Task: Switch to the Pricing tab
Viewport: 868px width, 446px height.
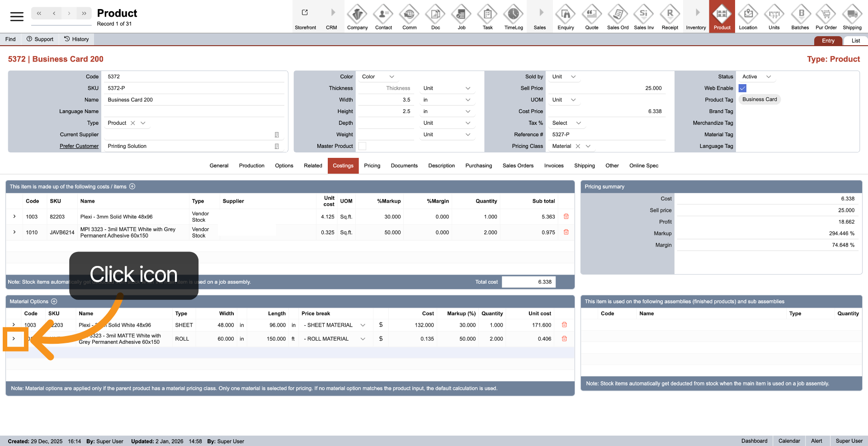Action: 372,166
